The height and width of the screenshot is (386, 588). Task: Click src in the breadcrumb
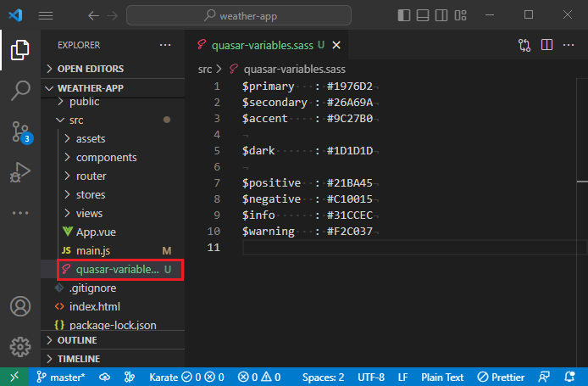pyautogui.click(x=205, y=69)
